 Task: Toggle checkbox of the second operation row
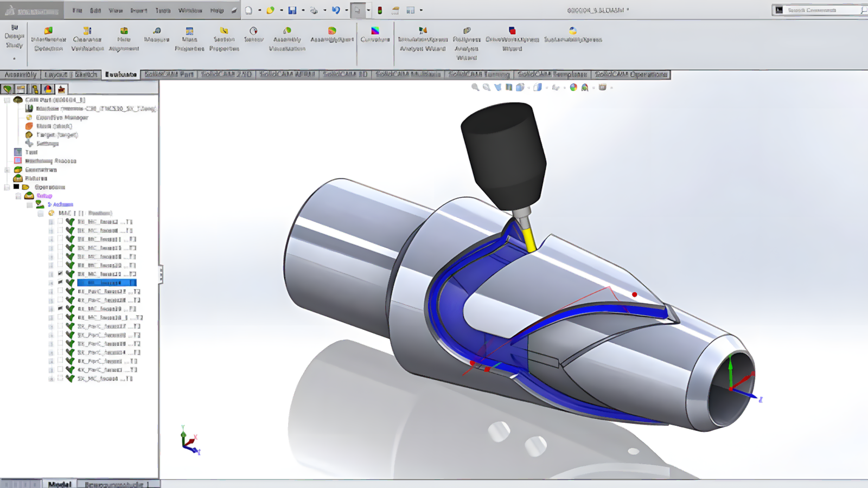[x=60, y=230]
